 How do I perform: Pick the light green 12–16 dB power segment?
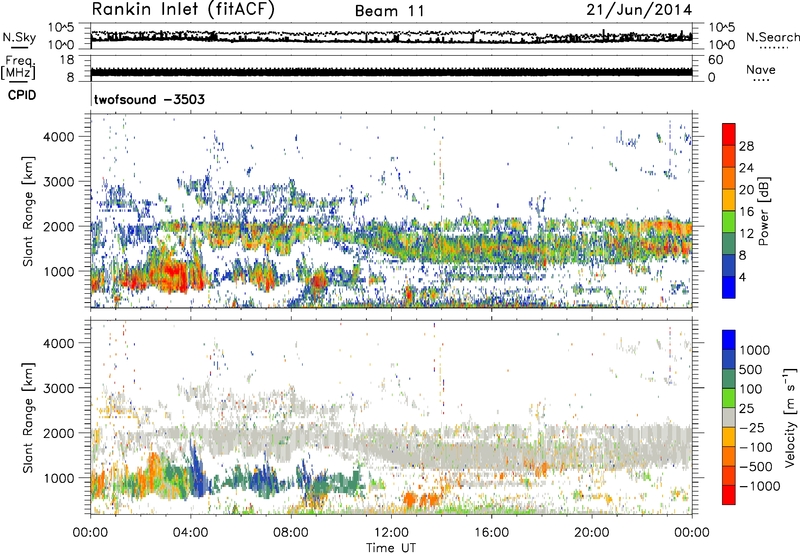[729, 223]
